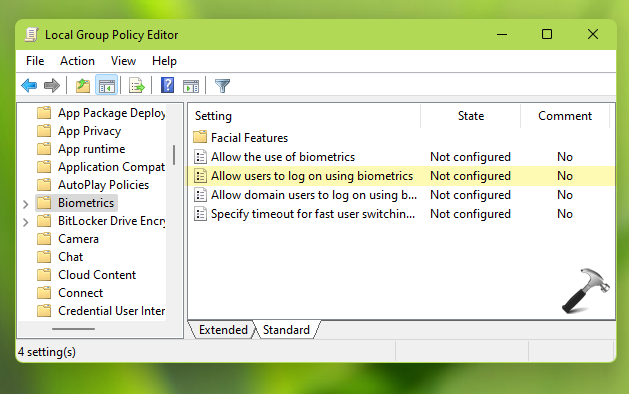The width and height of the screenshot is (629, 394).
Task: Sort by the Comment column header
Action: [565, 116]
